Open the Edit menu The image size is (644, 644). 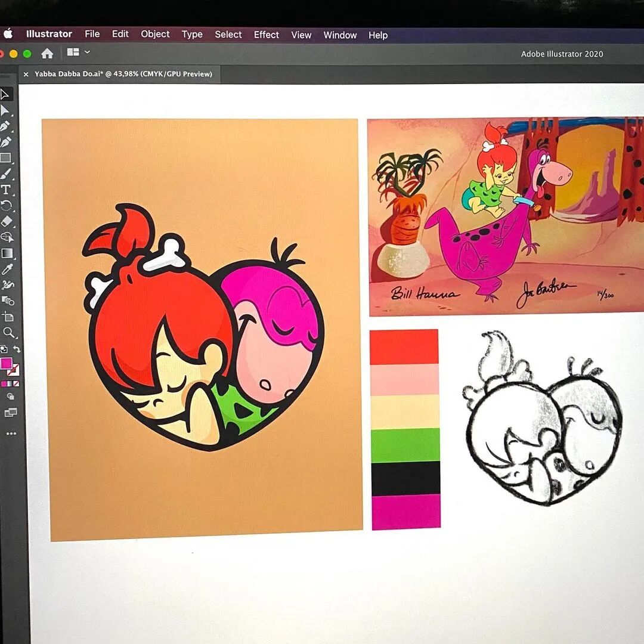[x=120, y=33]
